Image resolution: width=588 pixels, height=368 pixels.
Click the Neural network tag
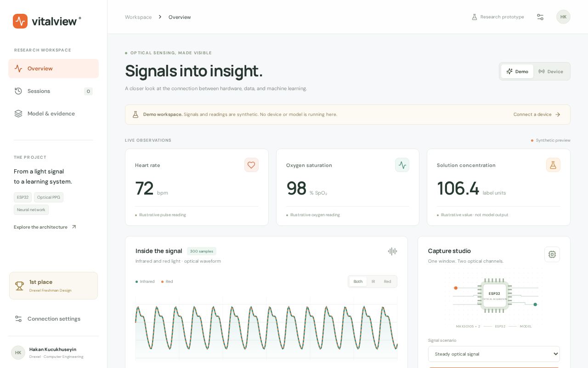pyautogui.click(x=31, y=210)
